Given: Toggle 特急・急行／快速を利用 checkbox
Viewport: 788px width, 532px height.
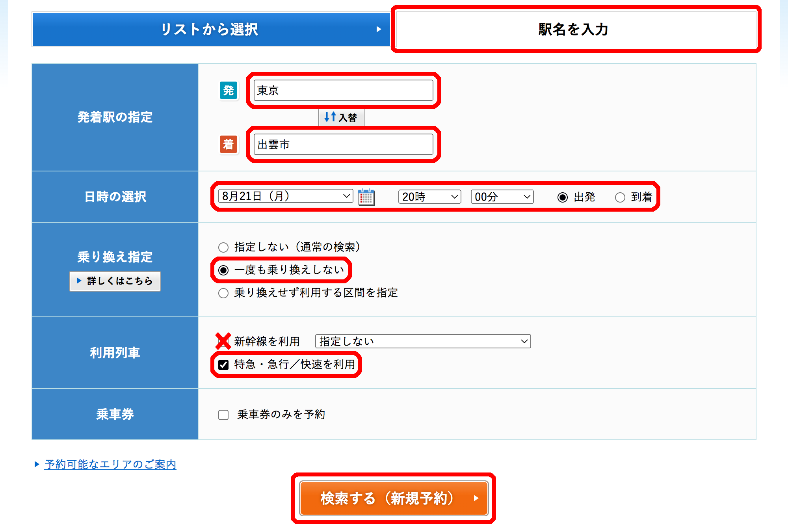Looking at the screenshot, I should (223, 365).
